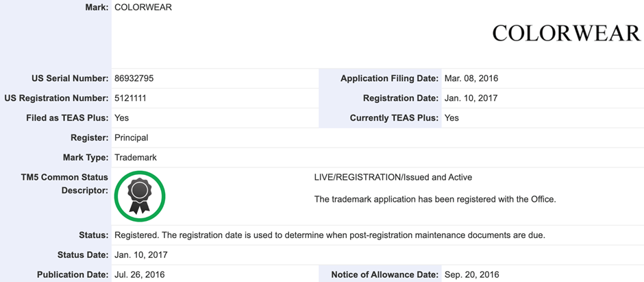Click the Notice of Allowance Date label
The image size is (644, 282).
click(x=384, y=274)
